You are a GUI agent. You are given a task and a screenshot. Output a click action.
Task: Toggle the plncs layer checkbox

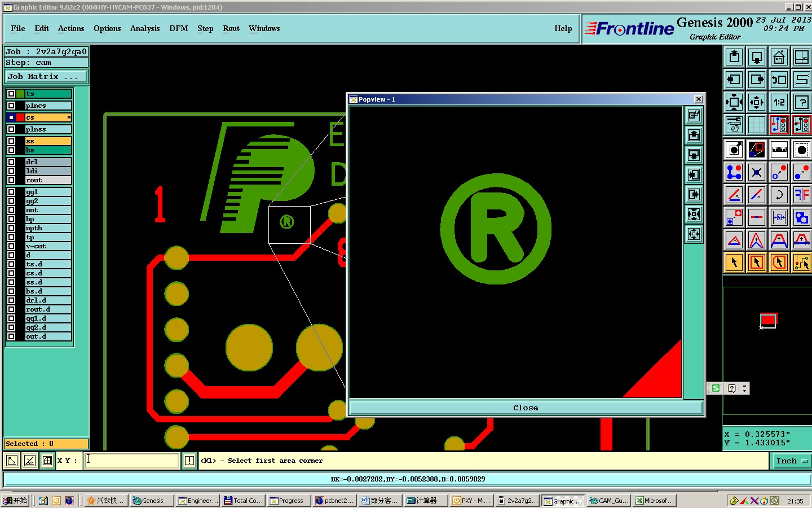click(x=11, y=106)
